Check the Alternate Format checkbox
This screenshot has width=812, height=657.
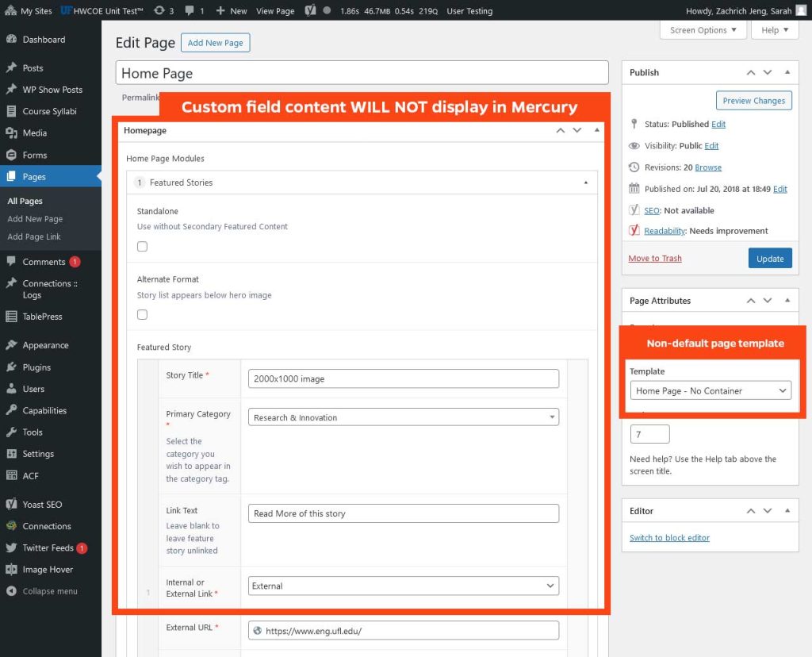(142, 314)
